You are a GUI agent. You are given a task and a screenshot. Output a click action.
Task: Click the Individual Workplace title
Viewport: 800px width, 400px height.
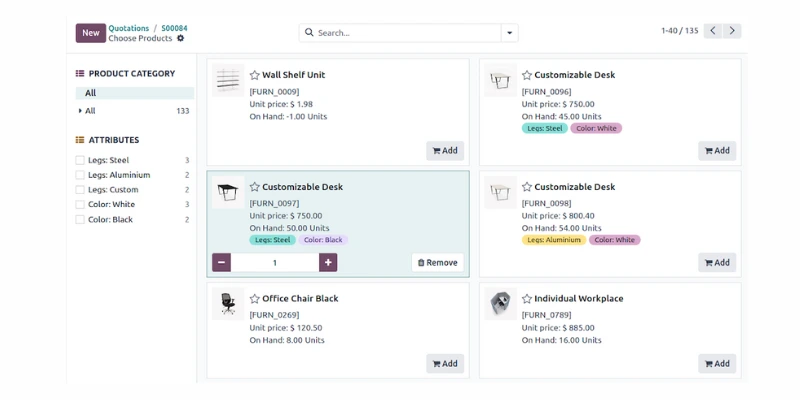(x=579, y=298)
